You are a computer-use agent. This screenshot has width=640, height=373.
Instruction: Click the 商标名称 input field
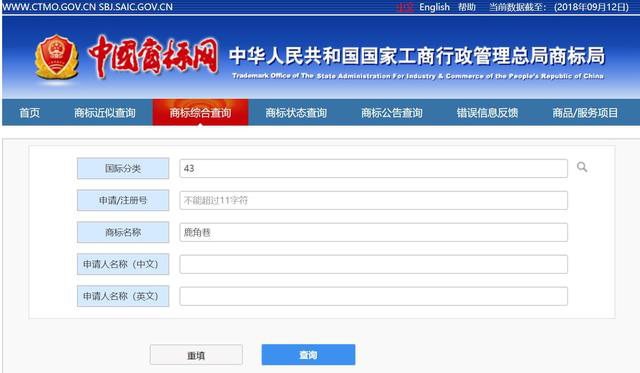(373, 232)
